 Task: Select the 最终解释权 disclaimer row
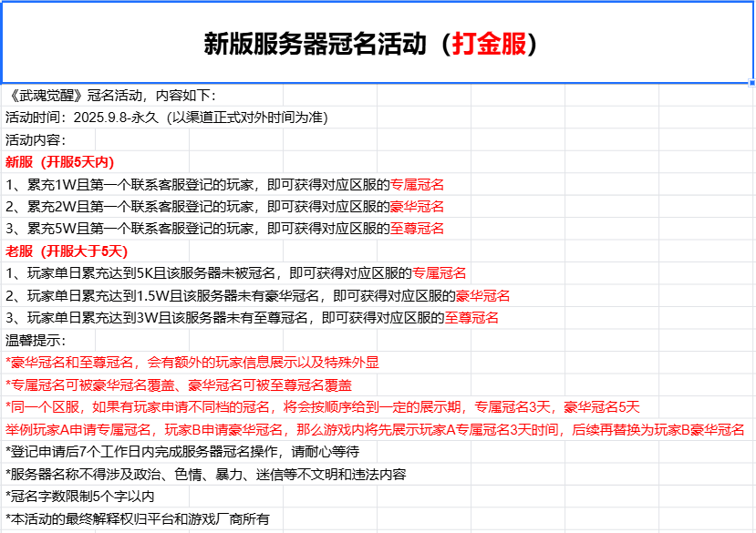[137, 519]
